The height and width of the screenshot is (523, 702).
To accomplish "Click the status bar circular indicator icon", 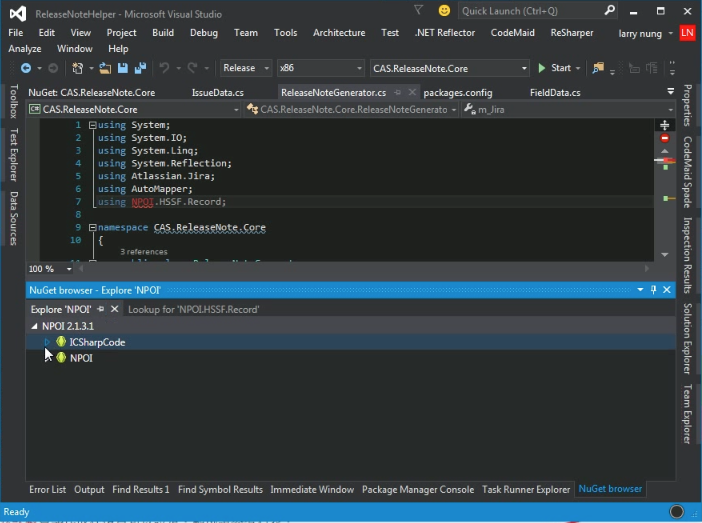I will [676, 511].
